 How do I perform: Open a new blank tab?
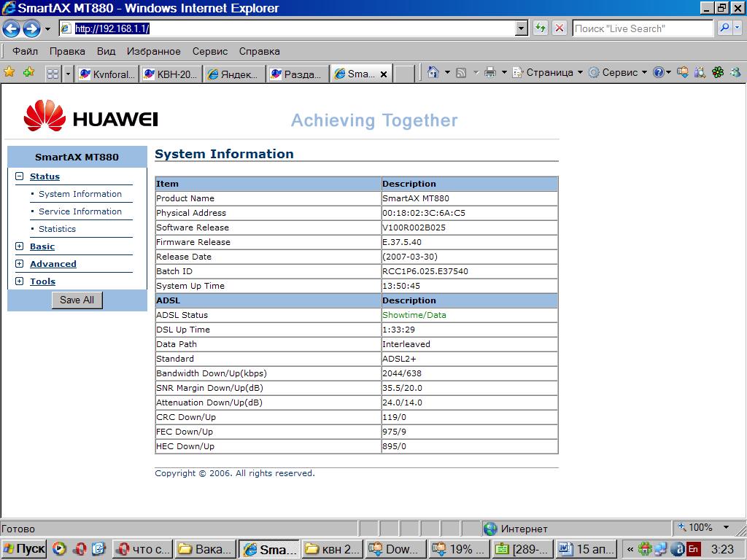click(404, 74)
